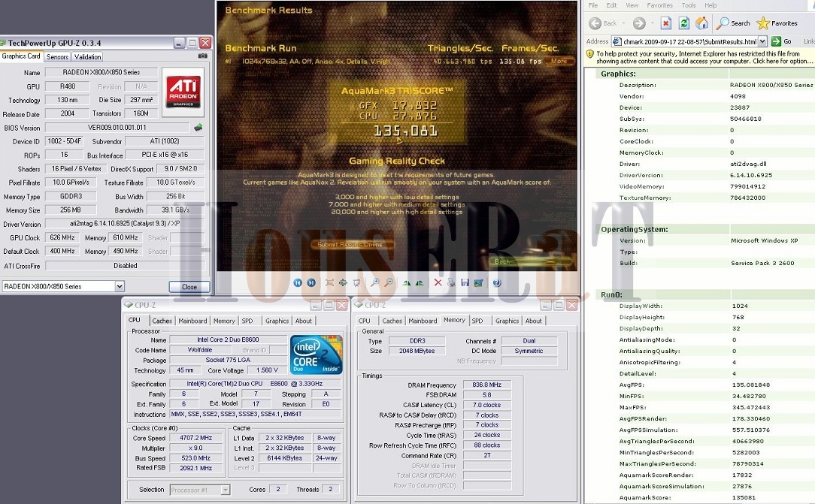Select Graphics Card tab in GPU-Z

(x=21, y=56)
